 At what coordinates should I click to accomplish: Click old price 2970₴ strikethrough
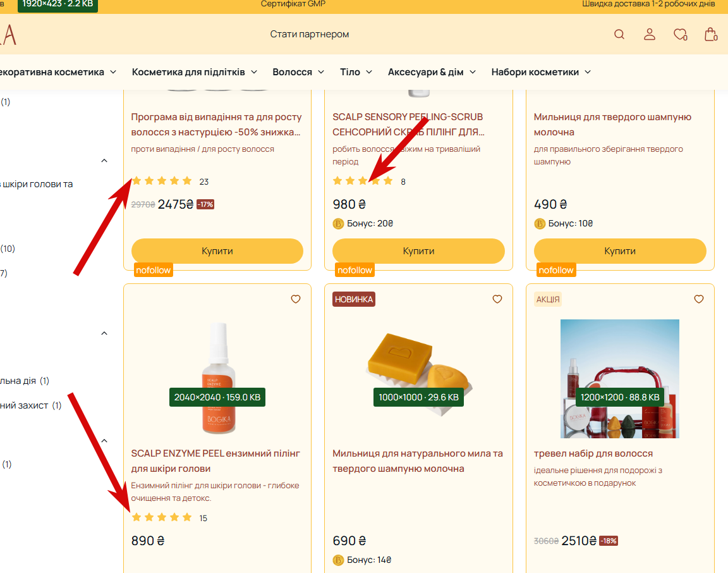(x=143, y=204)
